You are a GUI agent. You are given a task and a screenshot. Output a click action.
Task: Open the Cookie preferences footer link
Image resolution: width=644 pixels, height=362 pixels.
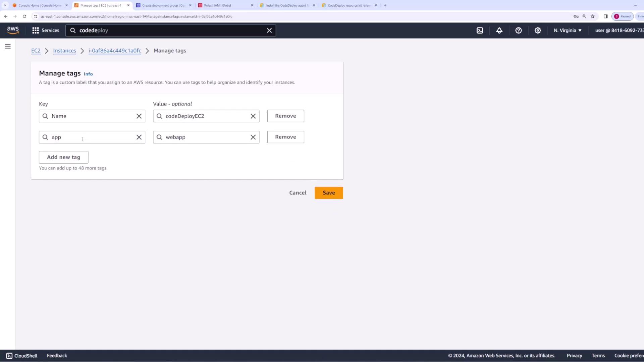point(629,356)
